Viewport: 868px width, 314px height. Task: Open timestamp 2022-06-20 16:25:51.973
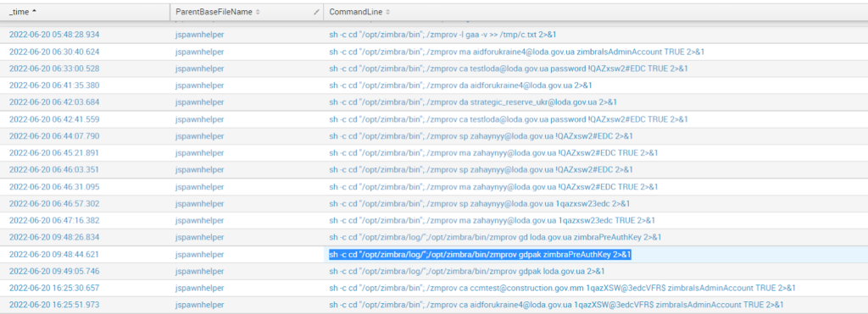pyautogui.click(x=54, y=306)
